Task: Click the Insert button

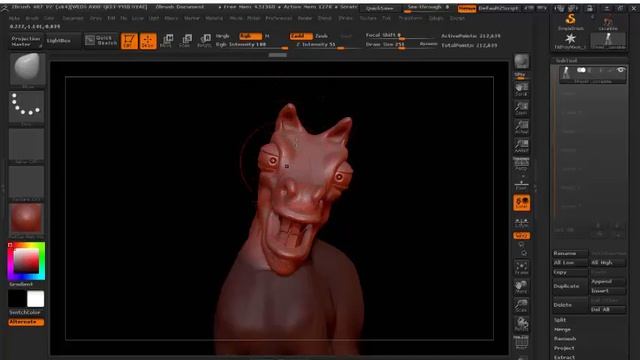Action: pyautogui.click(x=608, y=291)
